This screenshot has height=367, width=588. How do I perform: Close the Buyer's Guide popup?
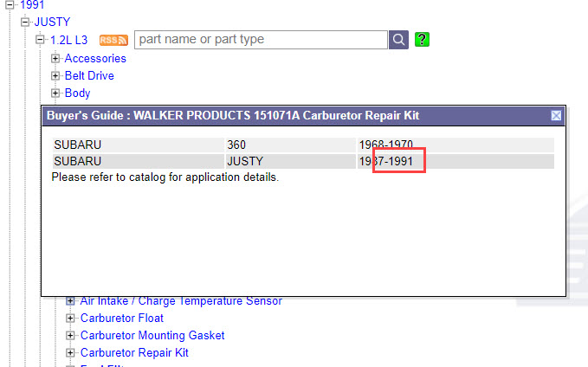pyautogui.click(x=556, y=115)
